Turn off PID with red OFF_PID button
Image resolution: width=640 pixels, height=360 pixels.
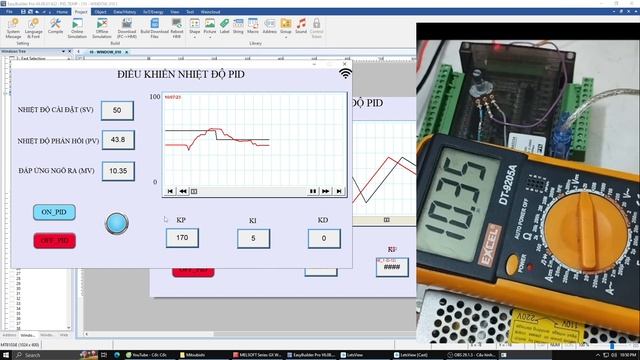tap(55, 241)
